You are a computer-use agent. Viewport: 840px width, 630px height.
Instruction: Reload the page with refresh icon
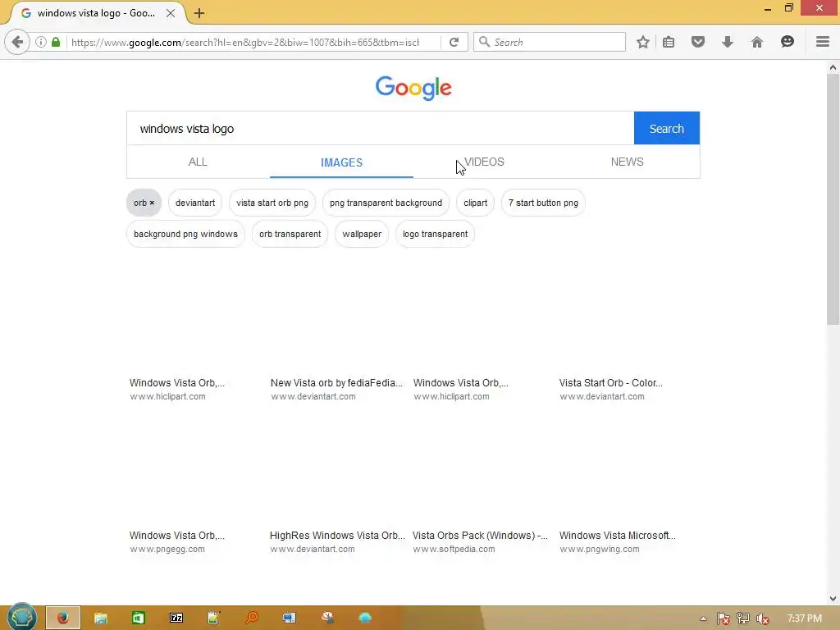pos(454,42)
